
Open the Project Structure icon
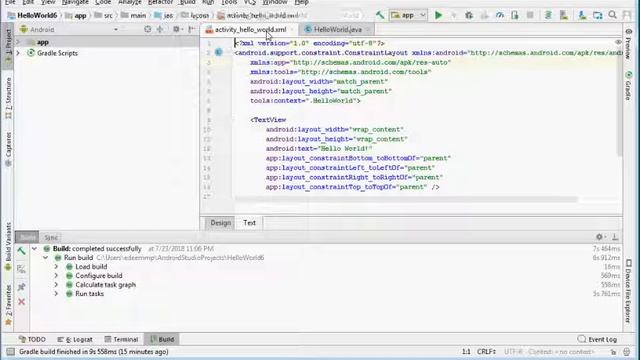(x=598, y=16)
